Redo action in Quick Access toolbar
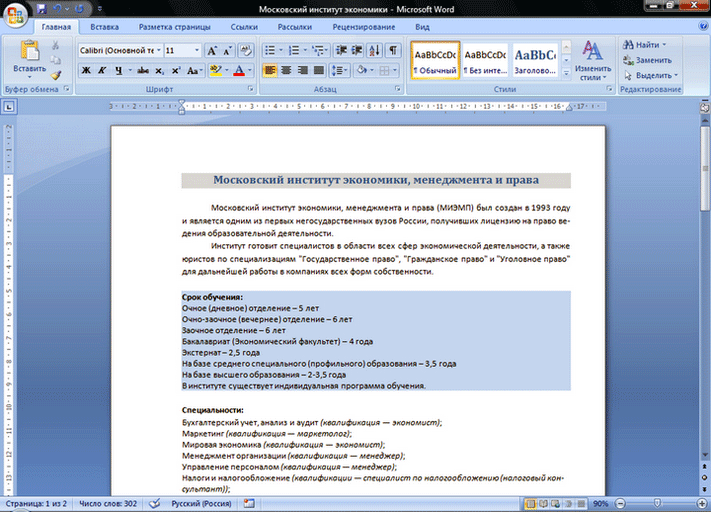The height and width of the screenshot is (512, 711). click(x=79, y=9)
